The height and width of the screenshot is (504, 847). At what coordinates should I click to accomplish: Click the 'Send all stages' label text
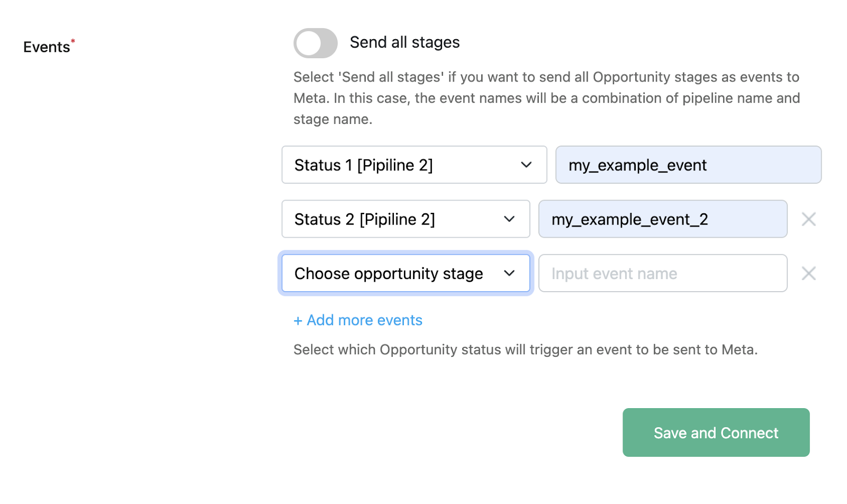(x=404, y=42)
